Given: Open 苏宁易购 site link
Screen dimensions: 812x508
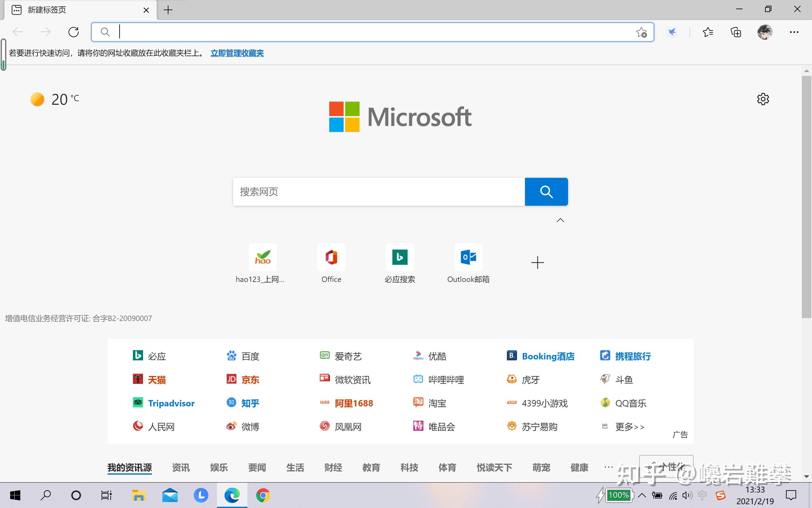Looking at the screenshot, I should click(x=532, y=427).
